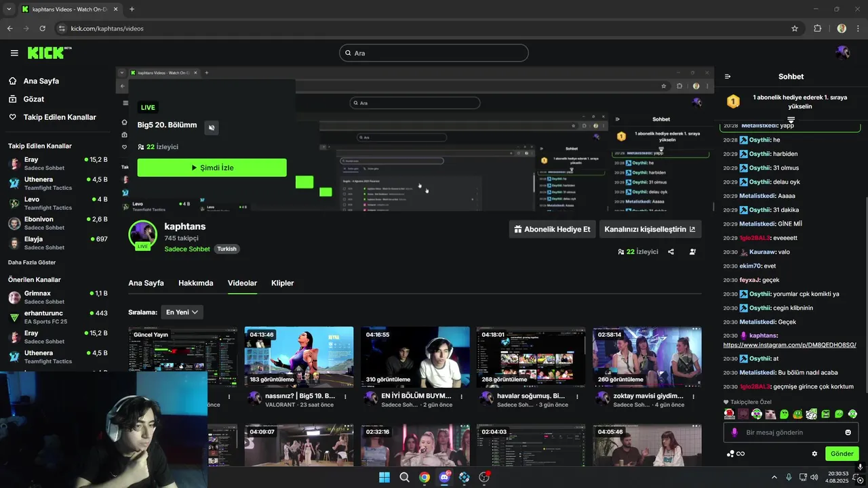Reload the page

click(43, 28)
